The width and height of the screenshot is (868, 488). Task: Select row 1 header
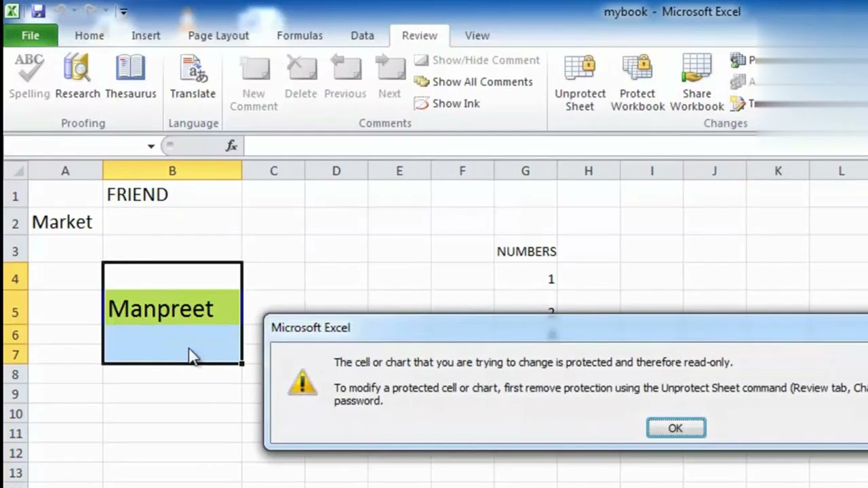pos(16,195)
